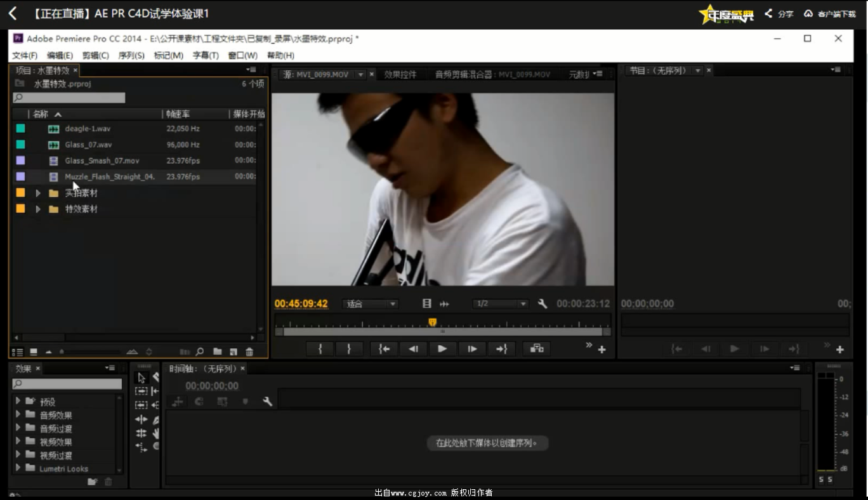The image size is (868, 500).
Task: Open the 适合 zoom level dropdown
Action: coord(371,304)
